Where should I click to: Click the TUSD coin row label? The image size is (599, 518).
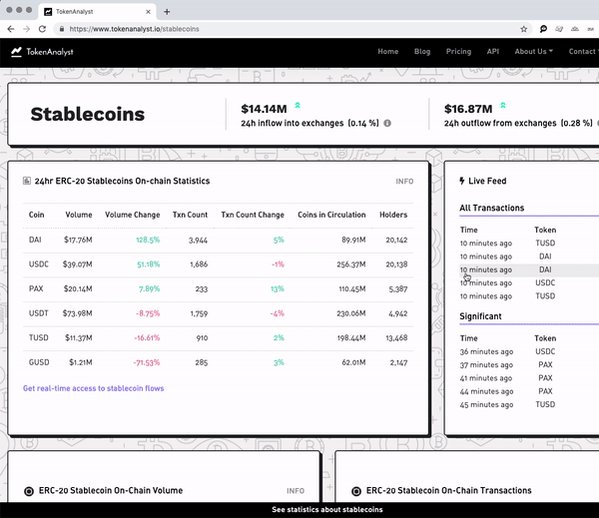click(39, 338)
